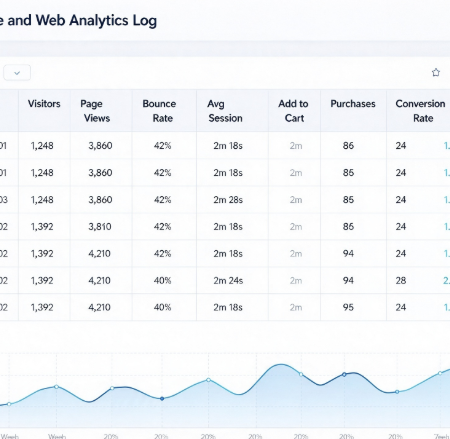Viewport: 450px width, 439px height.
Task: Open the chevron dropdown above the table
Action: (17, 73)
